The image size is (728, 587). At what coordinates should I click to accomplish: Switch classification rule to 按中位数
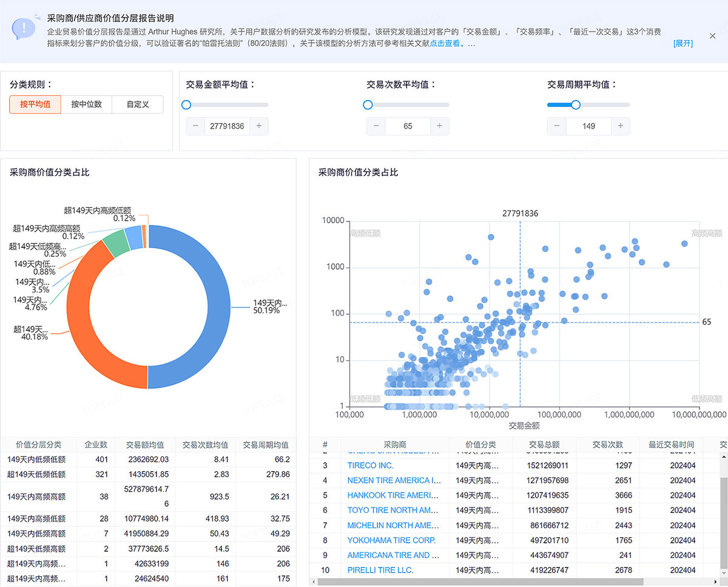[x=86, y=104]
